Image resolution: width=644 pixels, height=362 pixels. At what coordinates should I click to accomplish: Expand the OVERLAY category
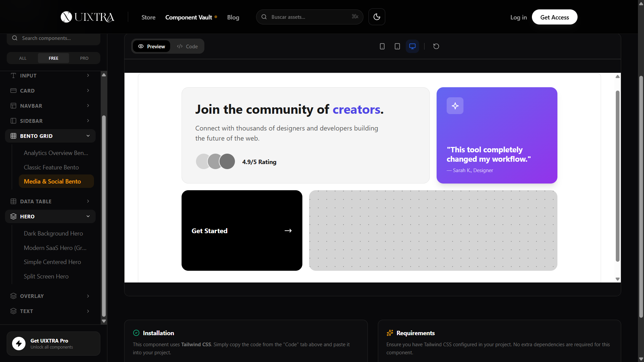click(x=50, y=296)
